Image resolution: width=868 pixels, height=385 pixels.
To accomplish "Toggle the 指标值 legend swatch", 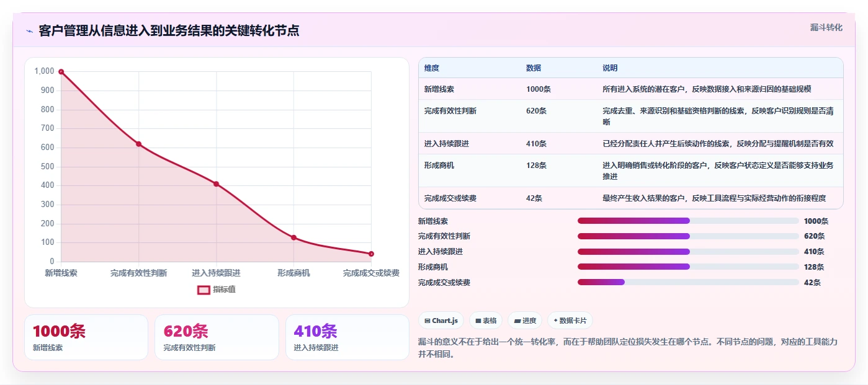I will 204,290.
